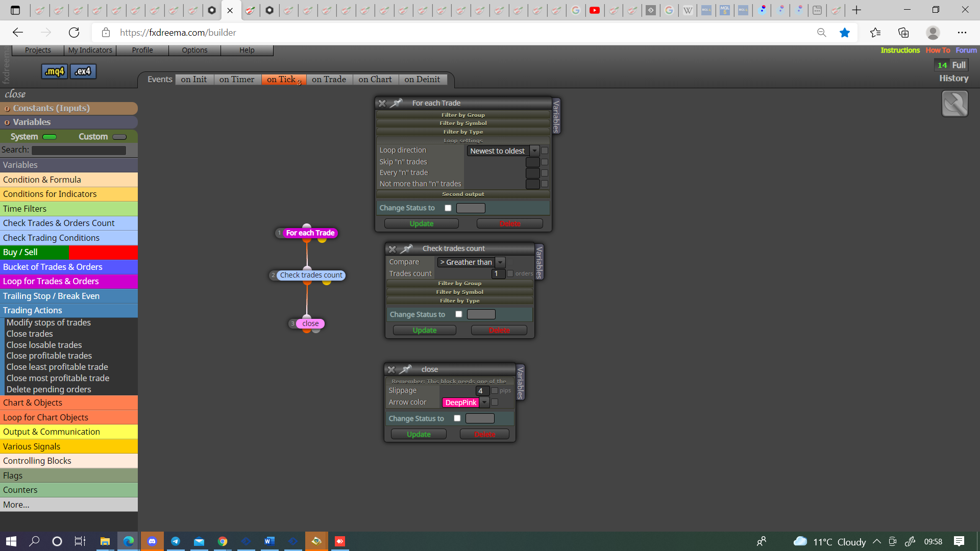Expand Filter by Symbol in For each Trade
Viewport: 980px width, 551px height.
(463, 123)
